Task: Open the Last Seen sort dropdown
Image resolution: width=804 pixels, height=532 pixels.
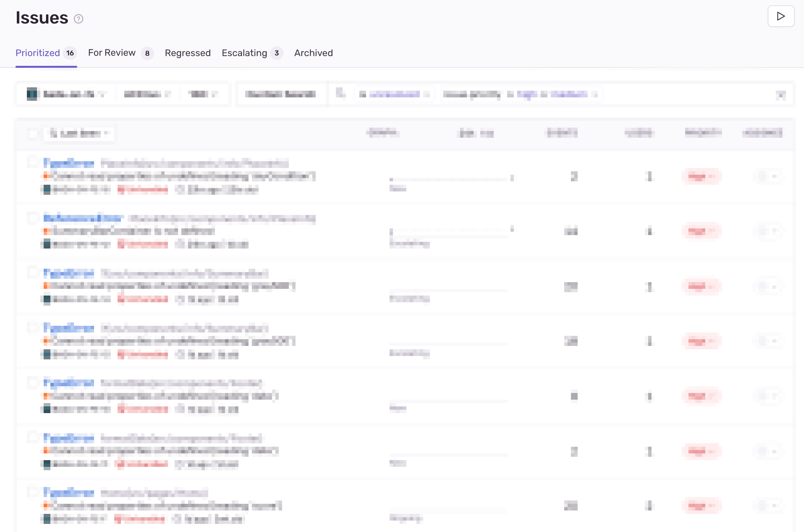Action: (79, 133)
